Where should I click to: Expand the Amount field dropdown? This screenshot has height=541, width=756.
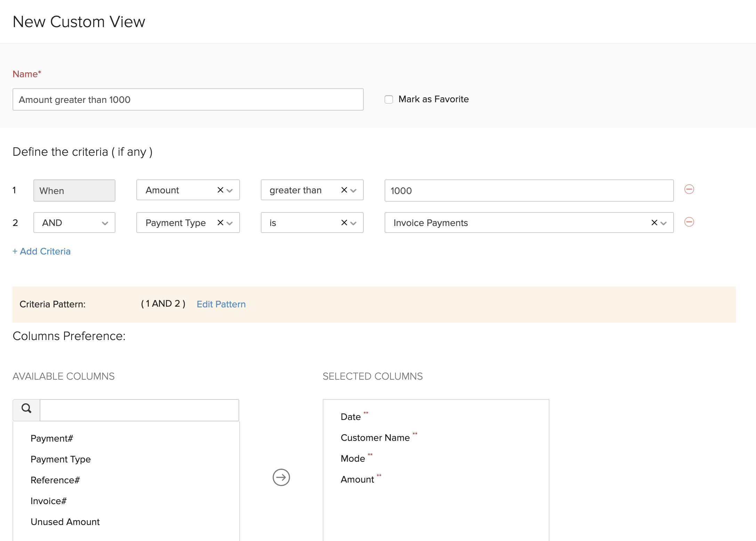pyautogui.click(x=230, y=190)
